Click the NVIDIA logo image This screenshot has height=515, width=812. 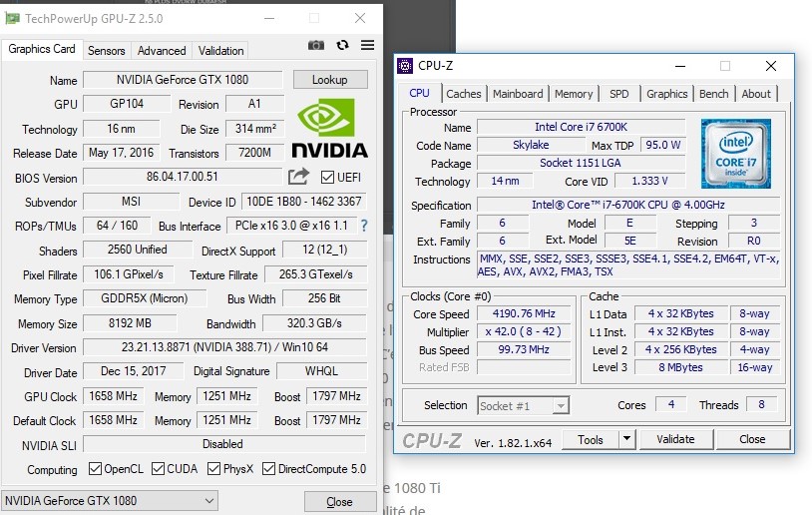click(330, 129)
